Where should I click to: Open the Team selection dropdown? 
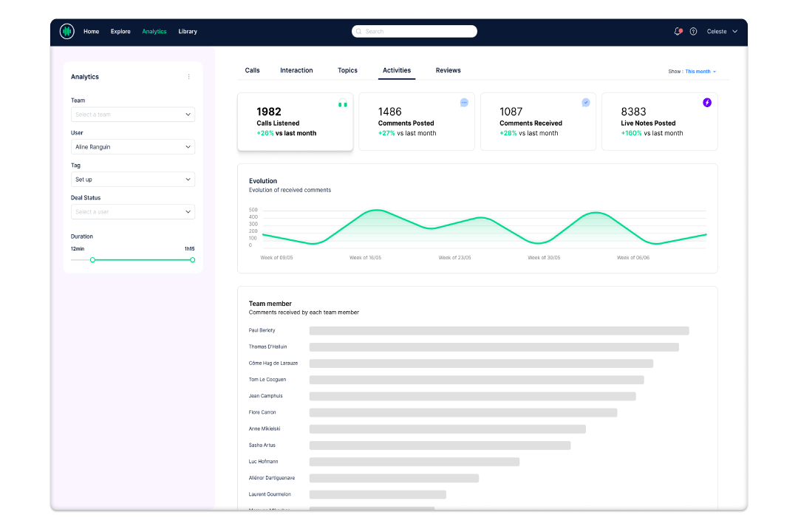132,114
